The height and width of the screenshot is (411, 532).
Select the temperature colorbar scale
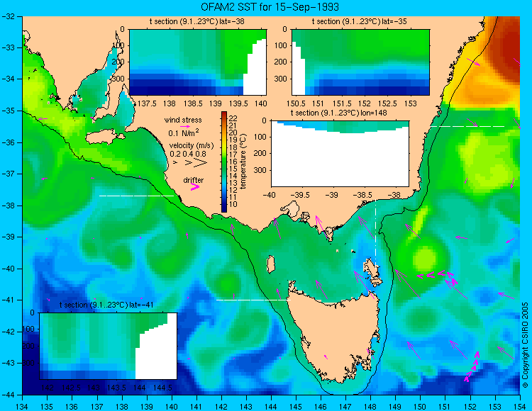(224, 162)
